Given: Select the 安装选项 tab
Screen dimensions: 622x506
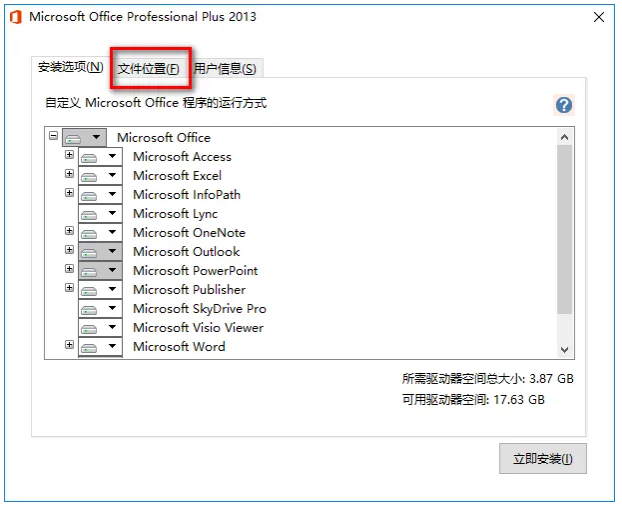Looking at the screenshot, I should tap(70, 67).
